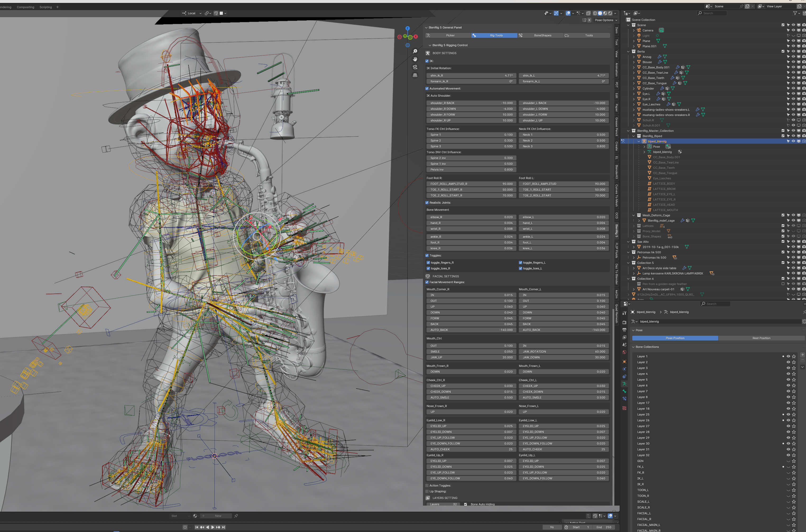Screen dimensions: 806x532
Task: Click the zoom magnifier viewport icon
Action: click(x=415, y=51)
